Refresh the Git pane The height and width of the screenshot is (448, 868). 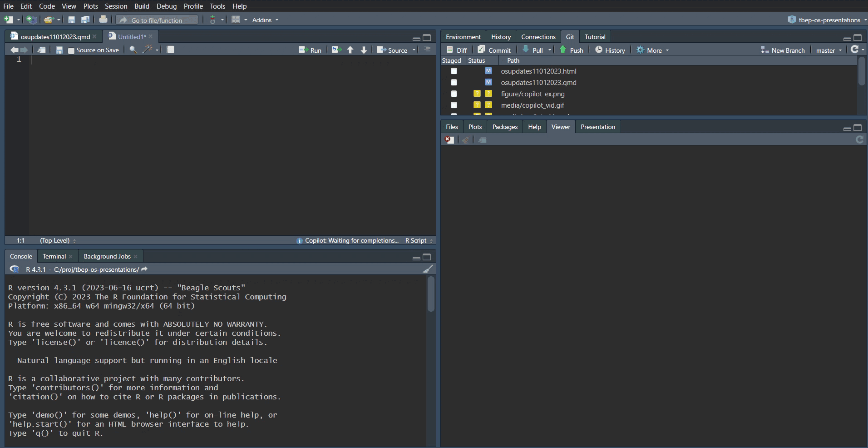coord(854,50)
